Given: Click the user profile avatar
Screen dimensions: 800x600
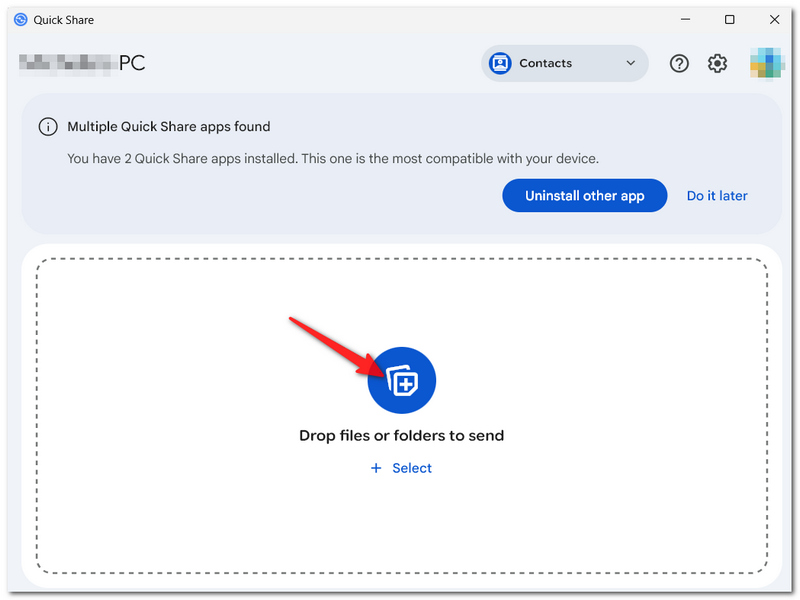Looking at the screenshot, I should 766,63.
